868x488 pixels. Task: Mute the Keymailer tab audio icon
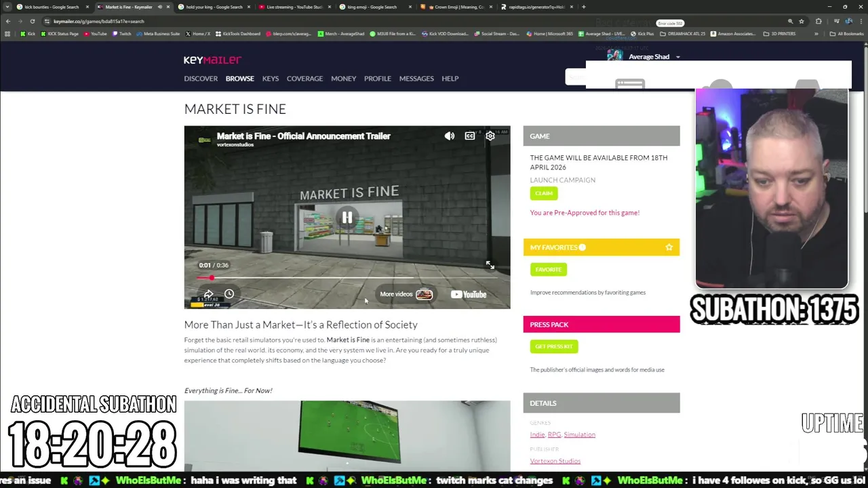(x=160, y=7)
